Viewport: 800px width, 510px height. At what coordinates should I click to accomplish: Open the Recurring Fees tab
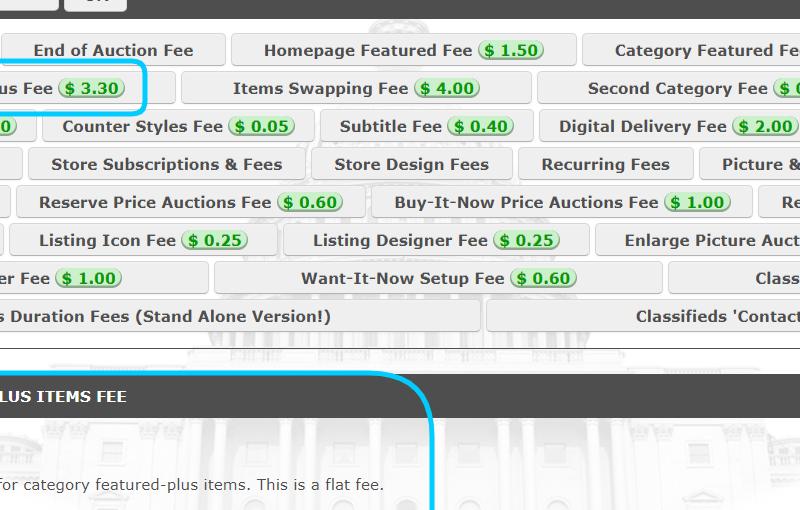(606, 164)
